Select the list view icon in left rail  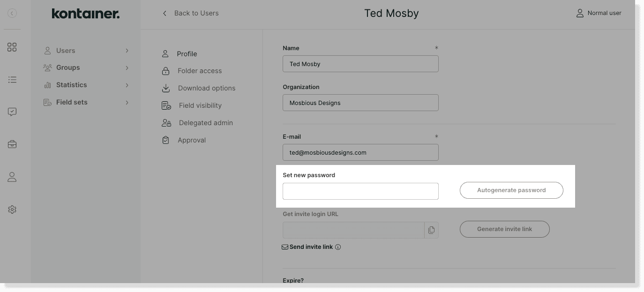point(12,80)
